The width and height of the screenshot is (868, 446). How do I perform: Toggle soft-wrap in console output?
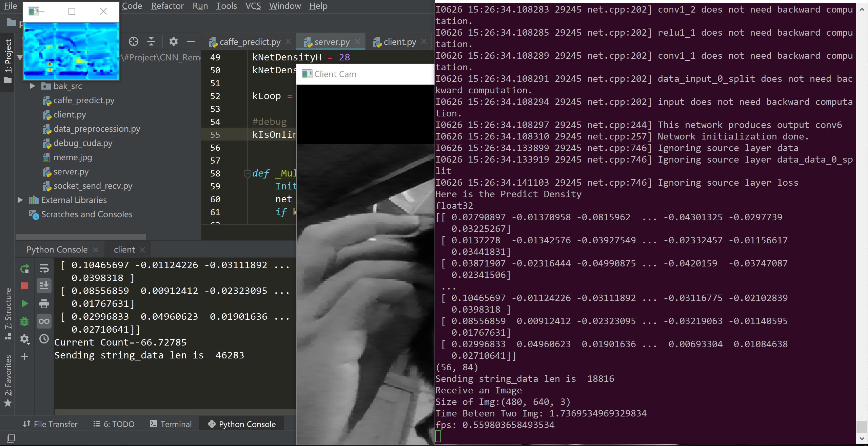tap(44, 269)
